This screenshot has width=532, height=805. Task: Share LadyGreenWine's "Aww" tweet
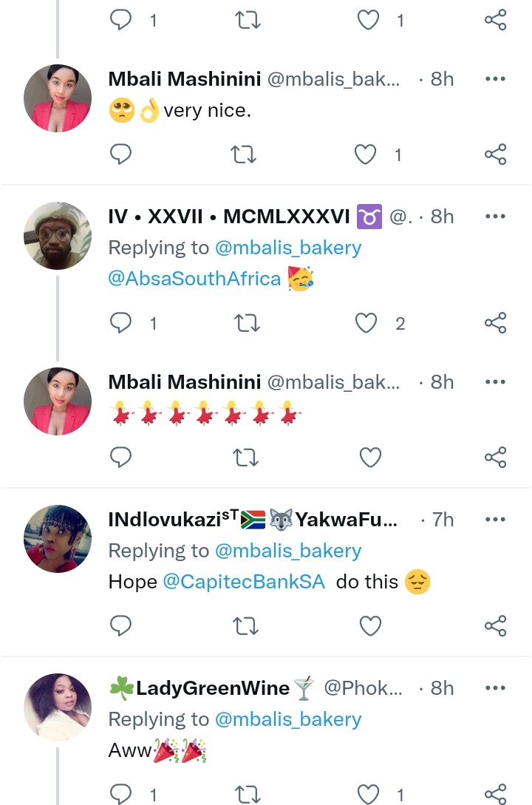[495, 794]
